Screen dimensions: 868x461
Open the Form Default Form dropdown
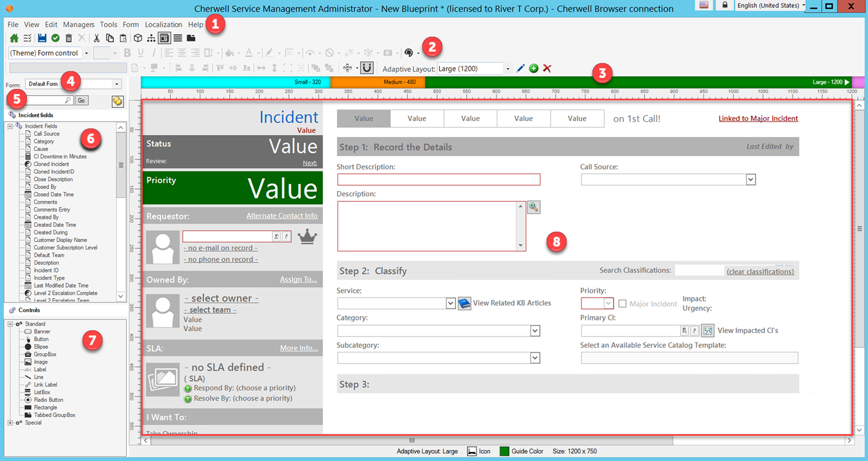pos(117,84)
